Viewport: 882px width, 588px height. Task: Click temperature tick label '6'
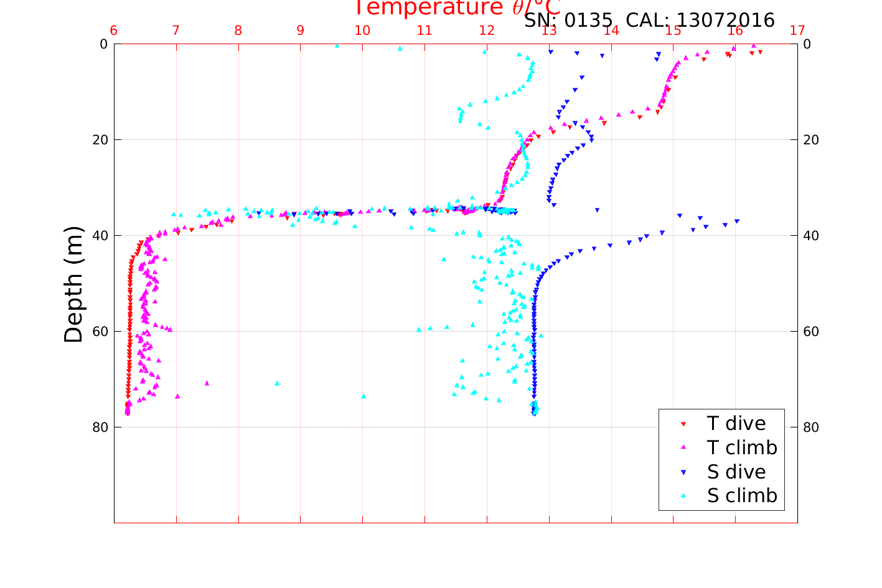(x=114, y=30)
